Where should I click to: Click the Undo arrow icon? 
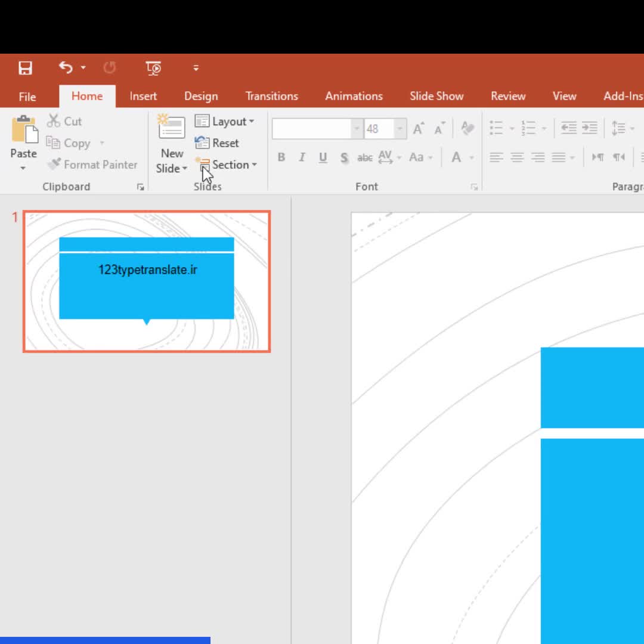pyautogui.click(x=66, y=68)
